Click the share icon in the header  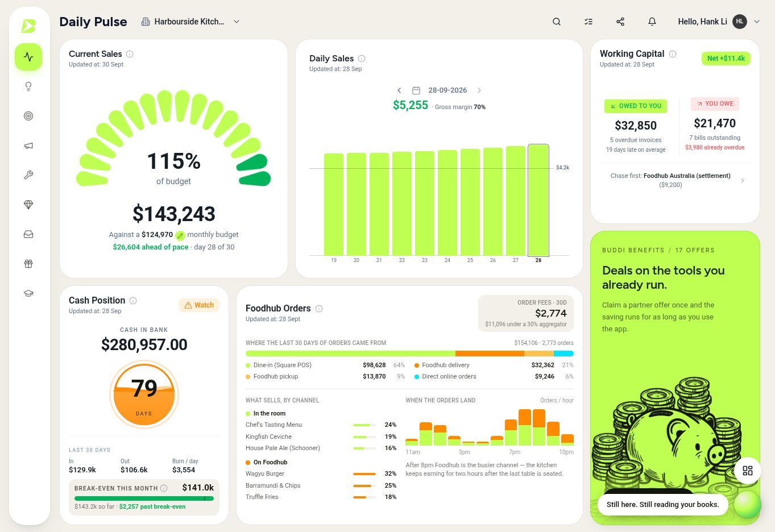coord(620,22)
